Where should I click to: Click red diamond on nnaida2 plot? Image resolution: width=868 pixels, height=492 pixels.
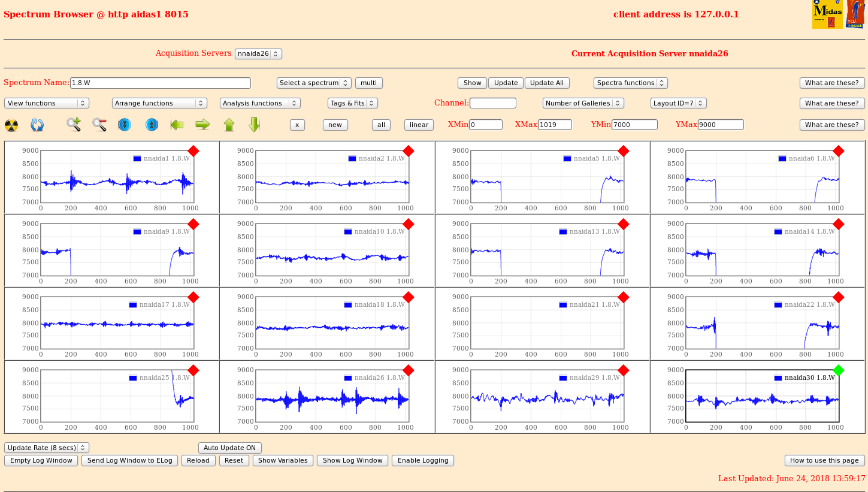pyautogui.click(x=408, y=151)
